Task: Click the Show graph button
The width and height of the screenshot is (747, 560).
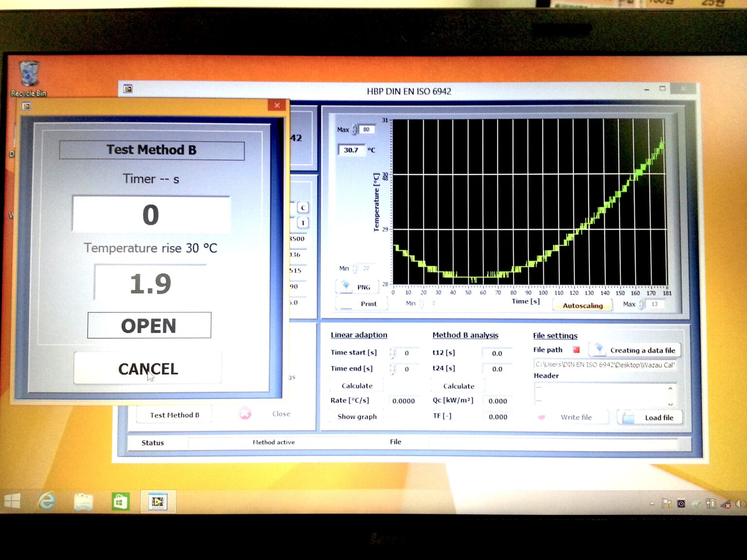Action: [357, 417]
